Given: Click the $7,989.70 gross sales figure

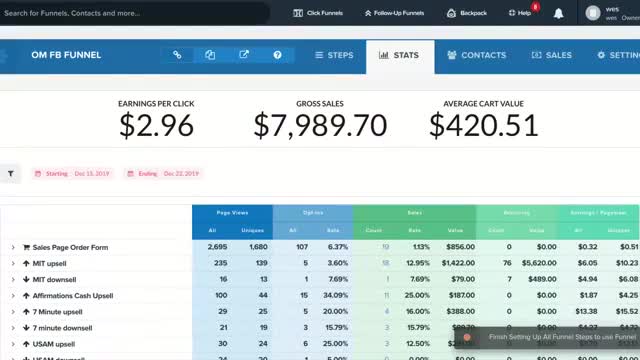Looking at the screenshot, I should pyautogui.click(x=320, y=125).
